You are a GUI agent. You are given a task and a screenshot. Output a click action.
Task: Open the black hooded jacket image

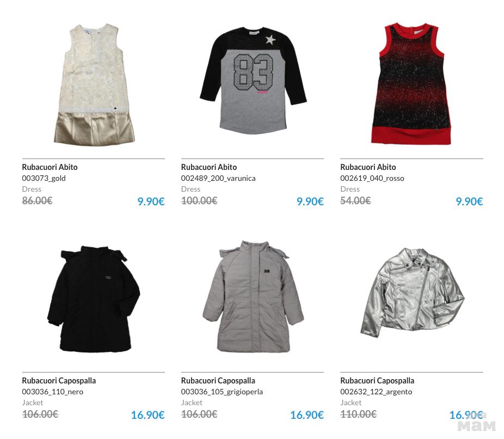(x=94, y=299)
